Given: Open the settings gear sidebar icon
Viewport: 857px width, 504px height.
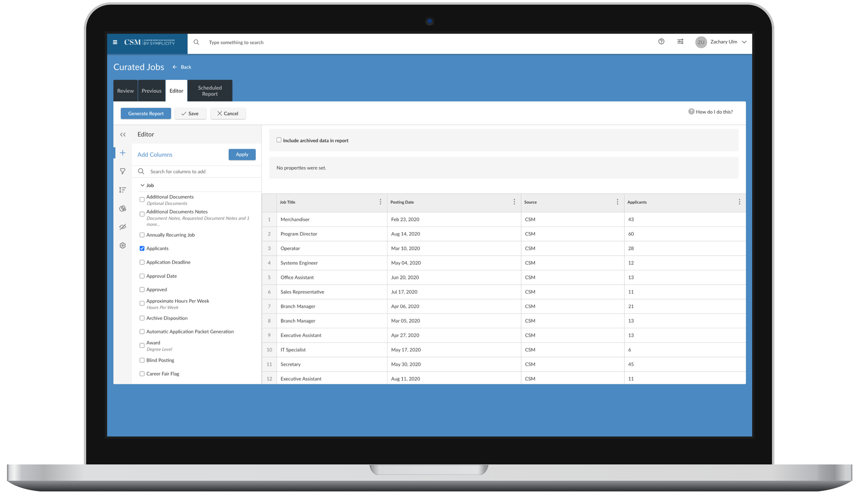Looking at the screenshot, I should coord(123,246).
